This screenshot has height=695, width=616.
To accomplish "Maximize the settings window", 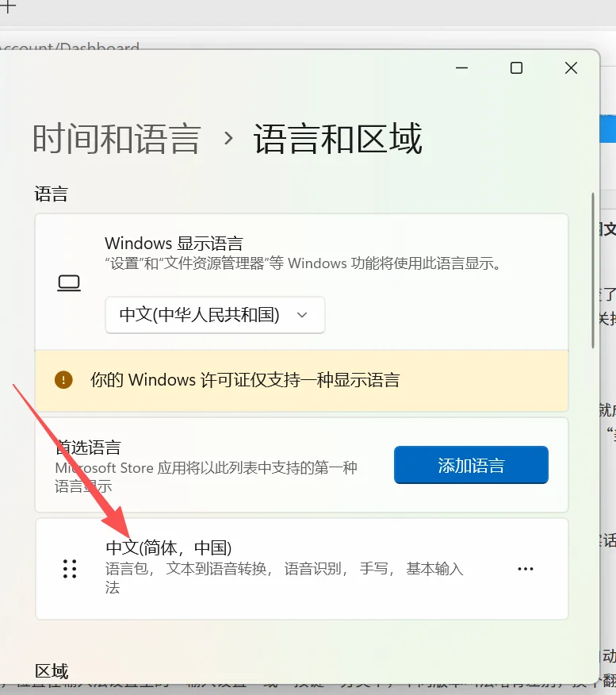I will (516, 68).
